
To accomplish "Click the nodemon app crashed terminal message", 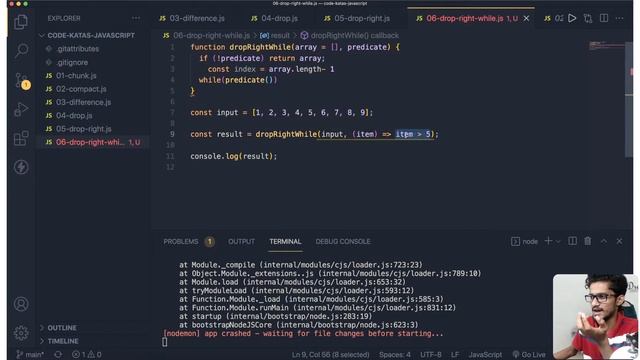I will 303,333.
